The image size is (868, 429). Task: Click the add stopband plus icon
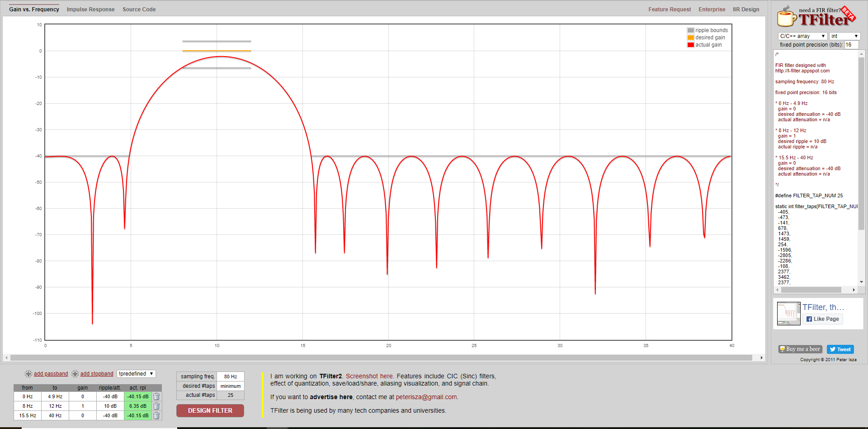pos(75,374)
